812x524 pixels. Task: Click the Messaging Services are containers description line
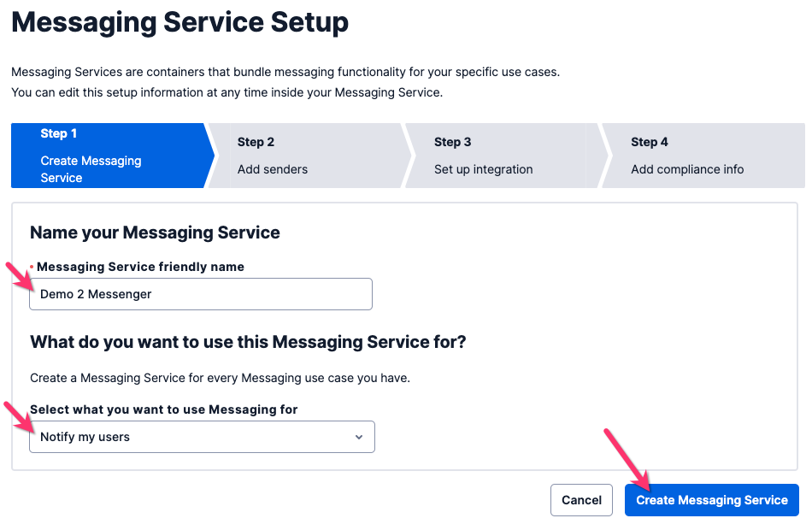pos(285,72)
